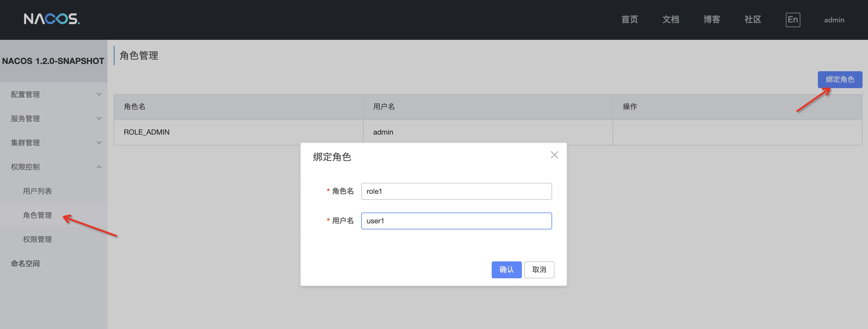The width and height of the screenshot is (868, 329).
Task: Focus the 角色名 input field
Action: click(x=456, y=191)
